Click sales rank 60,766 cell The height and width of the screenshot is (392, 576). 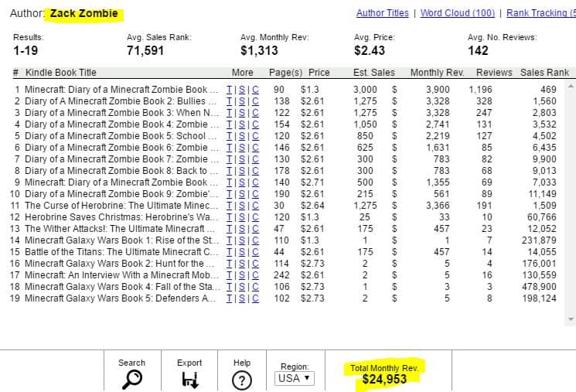pyautogui.click(x=542, y=217)
